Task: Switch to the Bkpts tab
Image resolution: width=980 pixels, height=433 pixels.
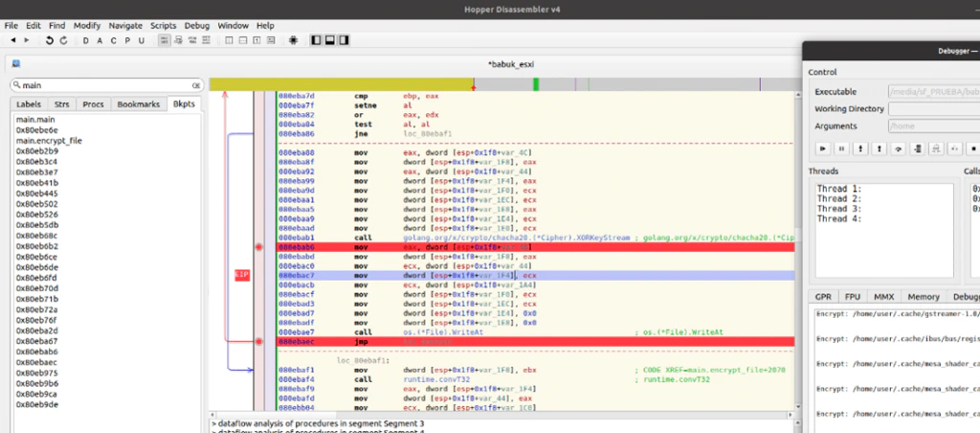Action: pos(184,104)
